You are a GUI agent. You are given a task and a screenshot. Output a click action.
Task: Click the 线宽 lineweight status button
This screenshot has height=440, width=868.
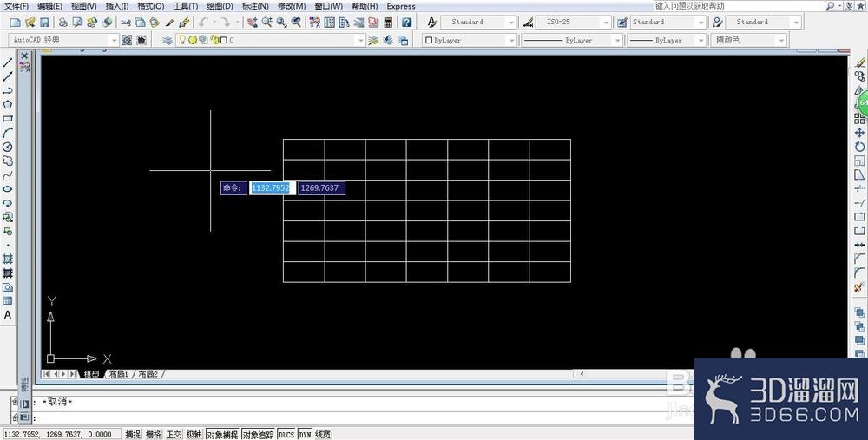[x=323, y=435]
